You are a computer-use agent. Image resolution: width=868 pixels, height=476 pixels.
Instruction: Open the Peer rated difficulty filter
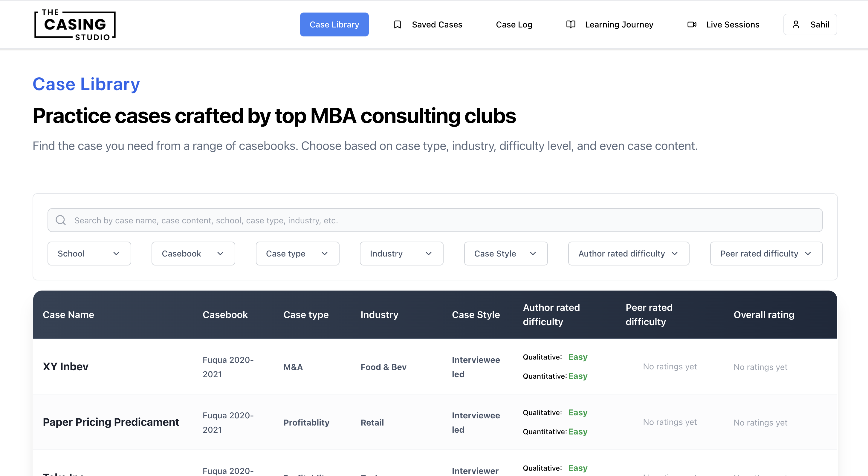point(765,254)
